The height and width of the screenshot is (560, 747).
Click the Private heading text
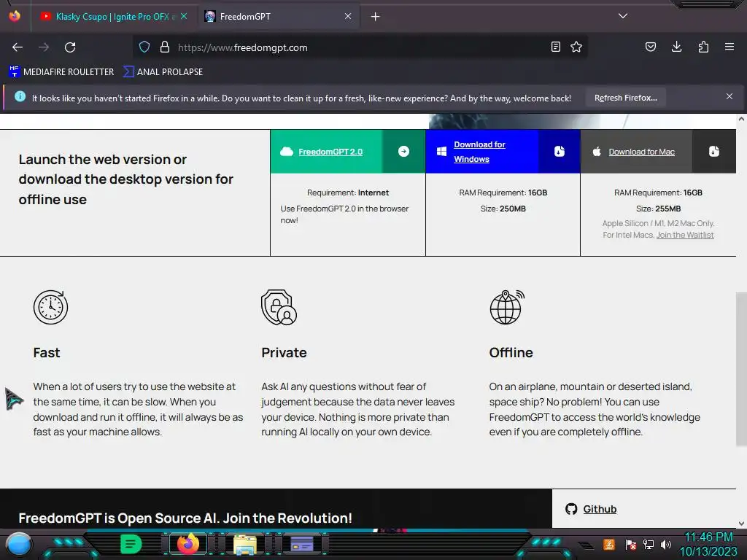(x=284, y=353)
